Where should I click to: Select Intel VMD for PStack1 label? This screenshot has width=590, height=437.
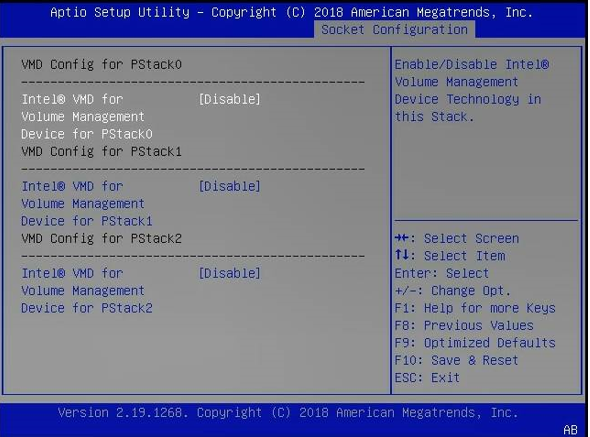[x=87, y=204]
